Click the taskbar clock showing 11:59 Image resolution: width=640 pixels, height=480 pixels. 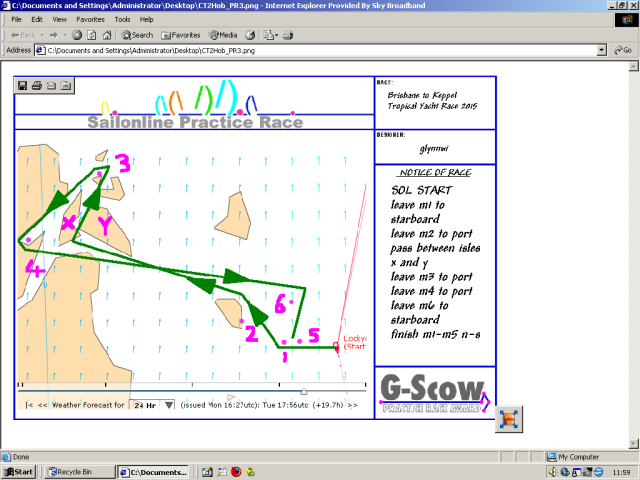click(x=621, y=472)
